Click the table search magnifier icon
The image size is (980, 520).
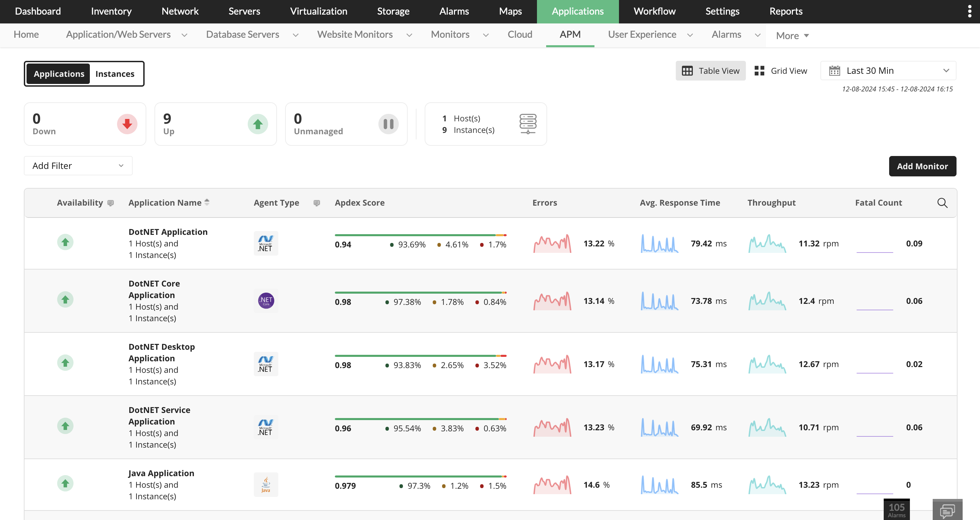(x=942, y=203)
